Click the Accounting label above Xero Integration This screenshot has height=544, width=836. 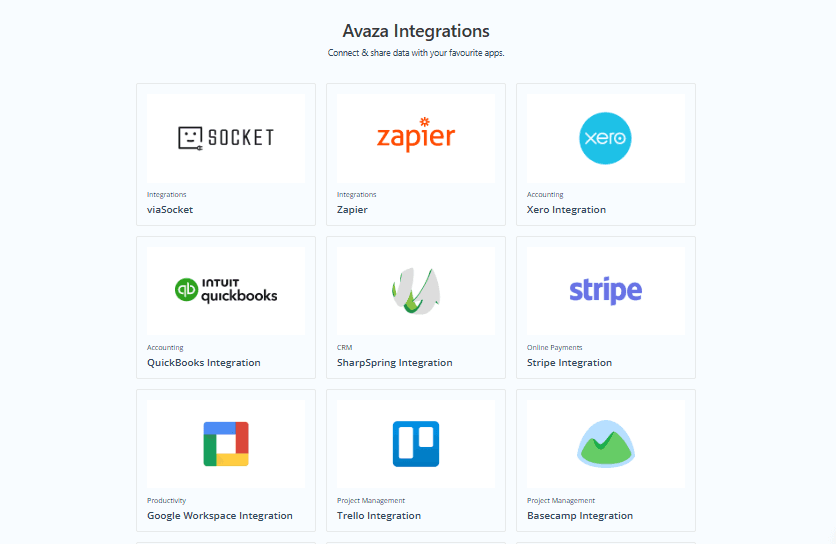[545, 195]
